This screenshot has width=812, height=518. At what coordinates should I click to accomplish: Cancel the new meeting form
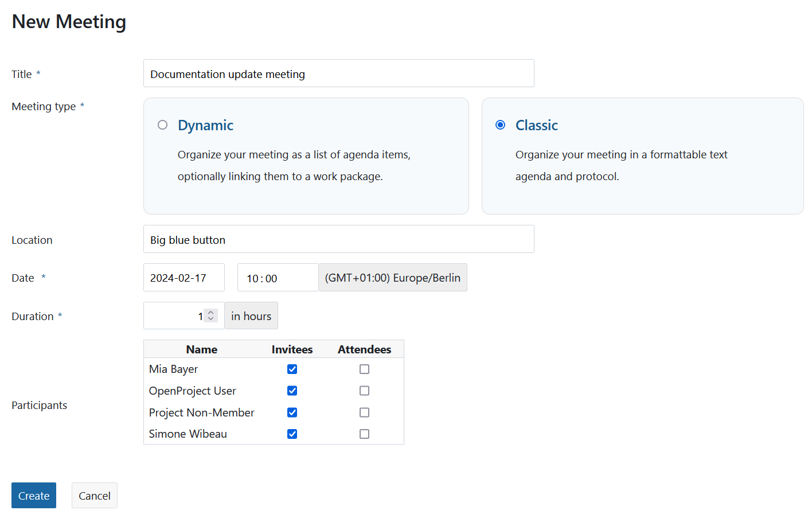point(95,496)
